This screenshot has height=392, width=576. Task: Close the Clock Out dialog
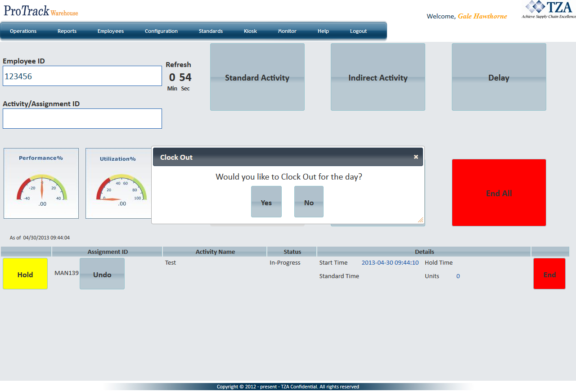(x=416, y=157)
